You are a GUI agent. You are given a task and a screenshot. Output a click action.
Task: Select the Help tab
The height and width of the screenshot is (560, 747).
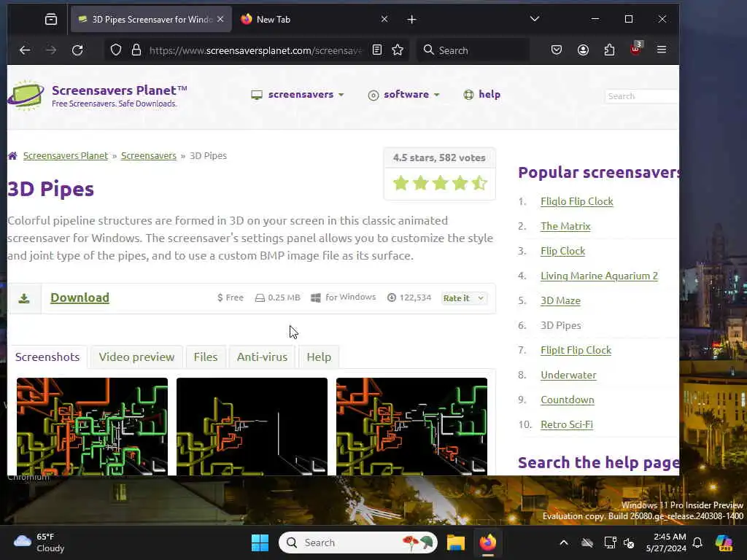(x=320, y=357)
